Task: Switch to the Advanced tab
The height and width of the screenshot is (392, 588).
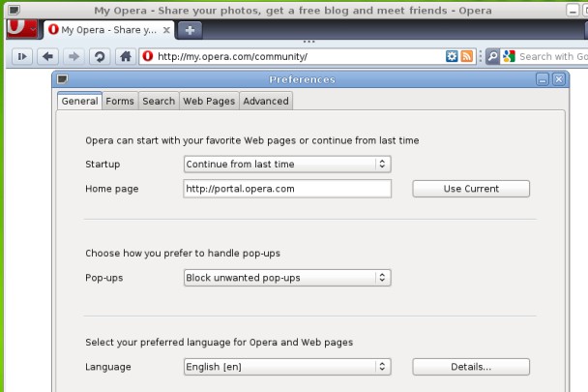Action: (266, 101)
